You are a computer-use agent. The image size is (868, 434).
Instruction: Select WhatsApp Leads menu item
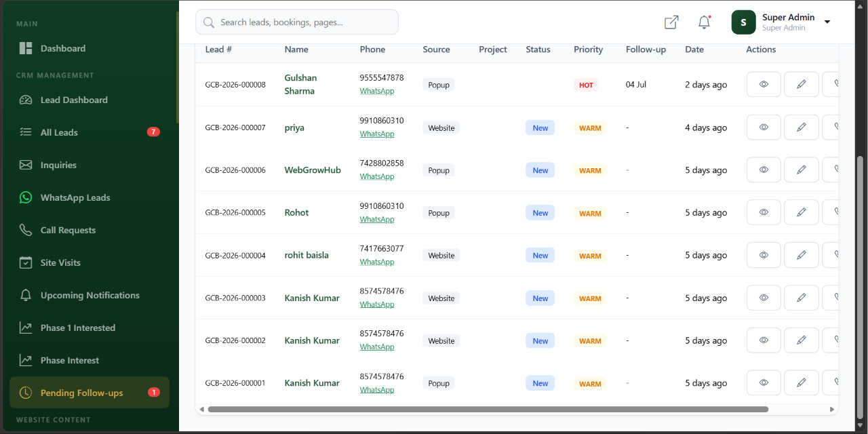[x=90, y=197]
